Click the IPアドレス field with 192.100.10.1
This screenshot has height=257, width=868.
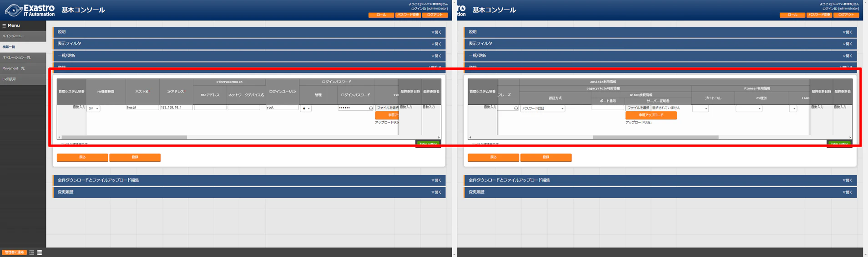[176, 108]
